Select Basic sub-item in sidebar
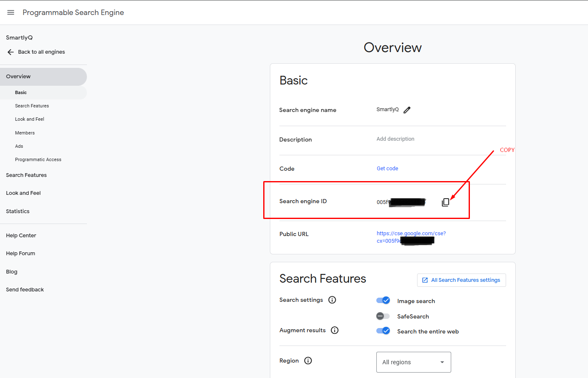This screenshot has width=588, height=378. tap(43, 92)
